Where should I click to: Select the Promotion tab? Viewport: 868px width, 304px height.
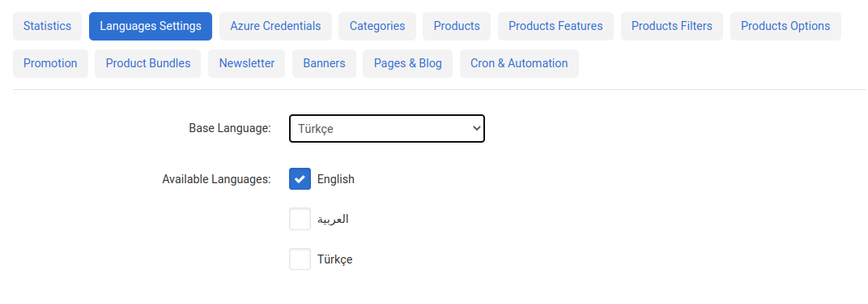50,64
